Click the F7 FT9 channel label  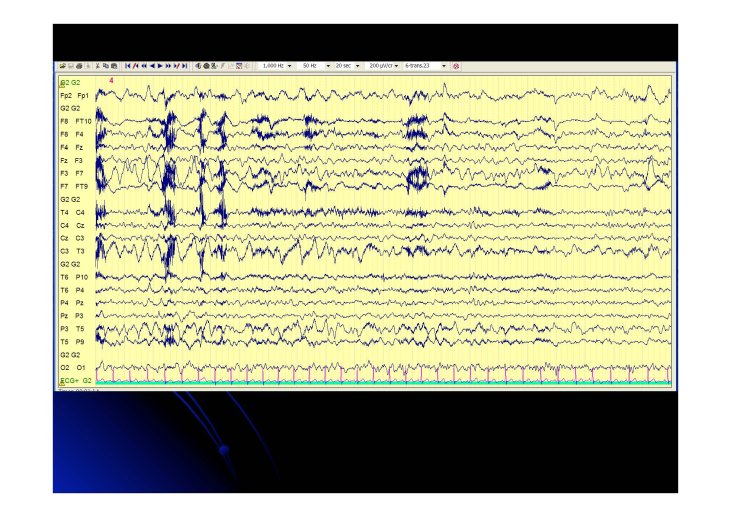(74, 186)
